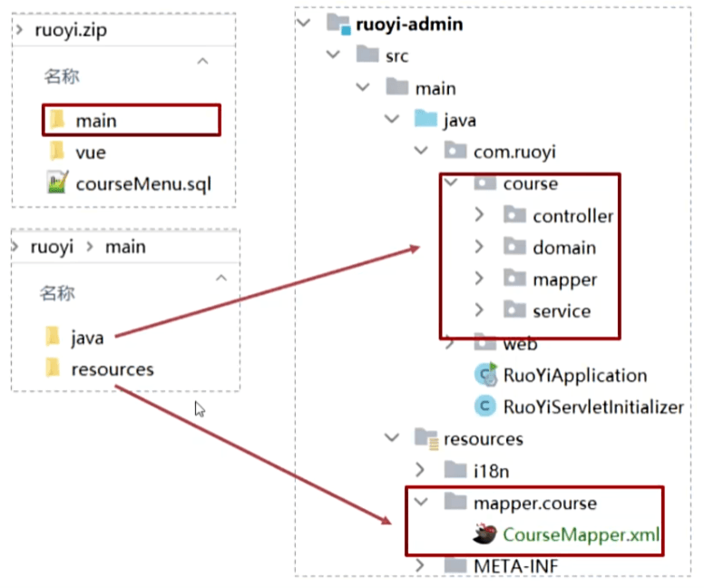Select the courseMenu.sql file name
The width and height of the screenshot is (704, 588).
pos(143,184)
